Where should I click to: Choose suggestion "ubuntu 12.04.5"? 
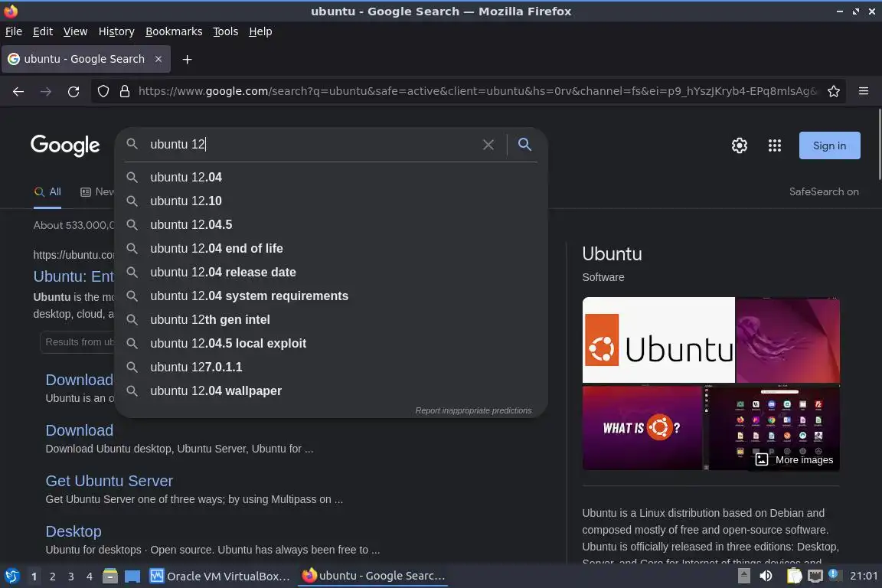(331, 224)
